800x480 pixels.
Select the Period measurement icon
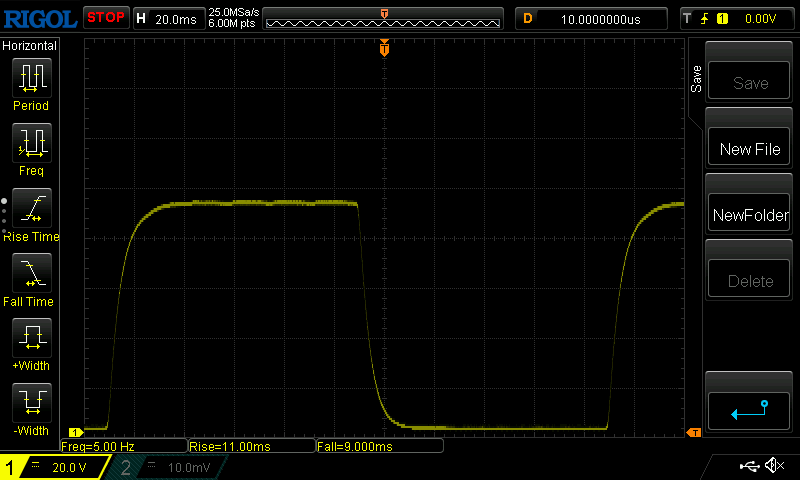[30, 78]
